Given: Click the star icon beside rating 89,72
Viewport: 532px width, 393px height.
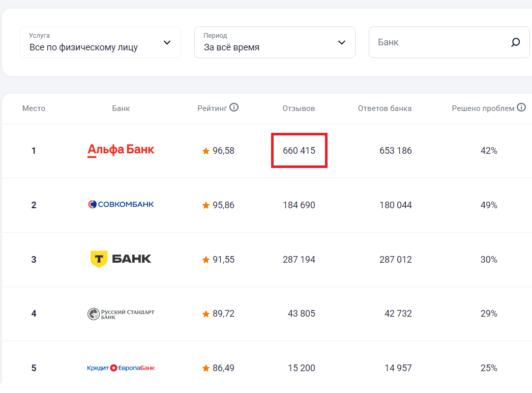Looking at the screenshot, I should [x=205, y=314].
